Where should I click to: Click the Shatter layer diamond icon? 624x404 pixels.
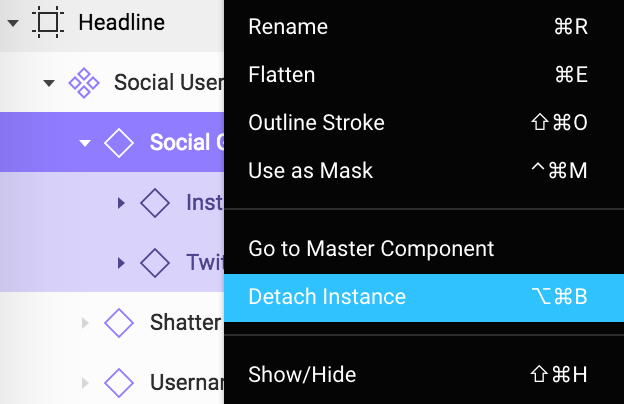pyautogui.click(x=119, y=323)
